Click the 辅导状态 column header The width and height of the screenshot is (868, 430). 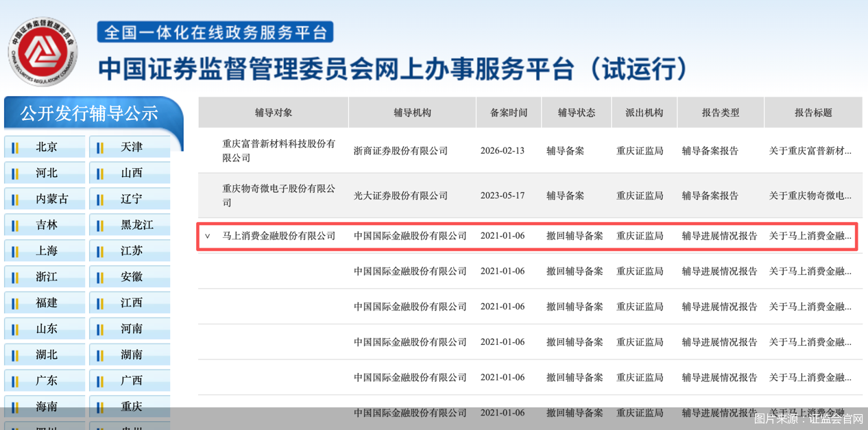click(577, 112)
